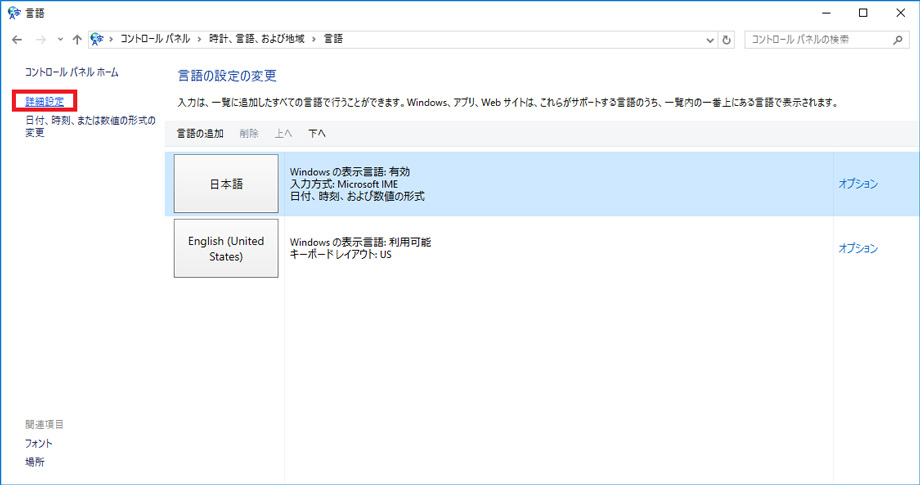
Task: Select the English (United States) tile
Action: [226, 248]
